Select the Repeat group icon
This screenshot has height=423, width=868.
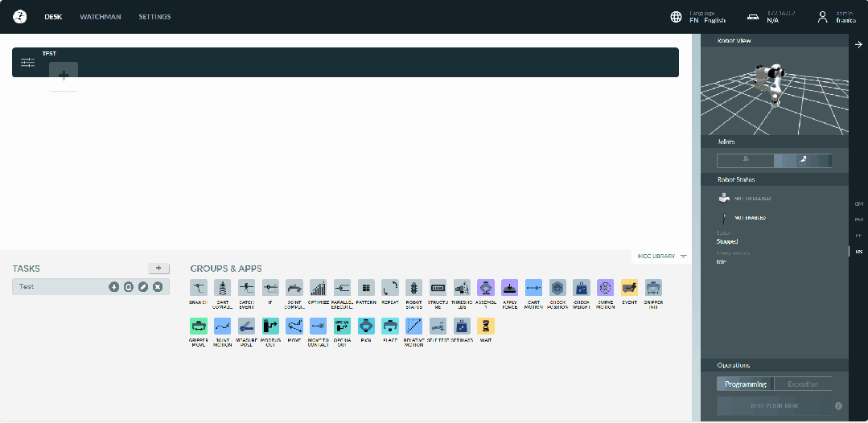pos(389,288)
